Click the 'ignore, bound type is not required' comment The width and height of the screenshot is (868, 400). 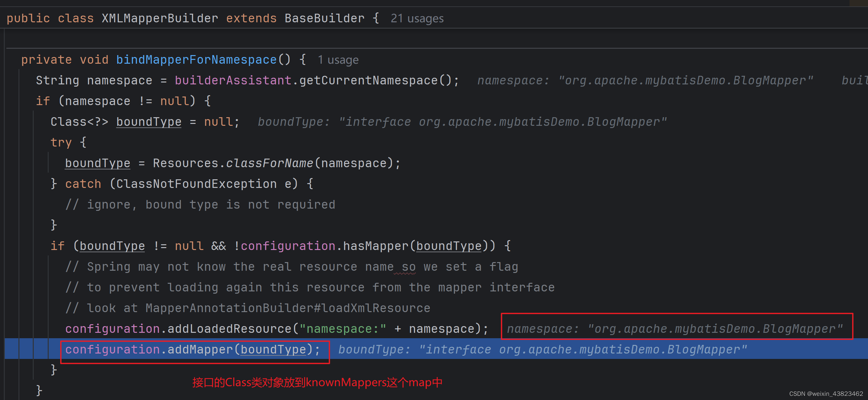(200, 205)
